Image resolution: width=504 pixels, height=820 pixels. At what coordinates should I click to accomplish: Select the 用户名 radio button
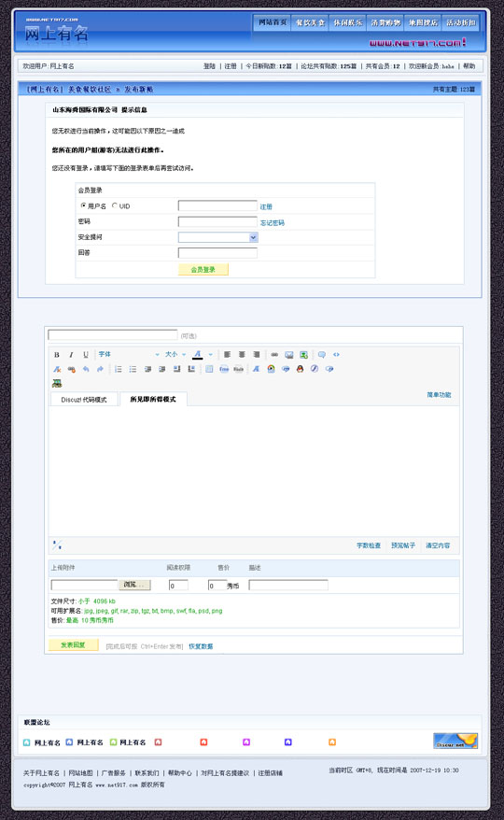pyautogui.click(x=84, y=205)
